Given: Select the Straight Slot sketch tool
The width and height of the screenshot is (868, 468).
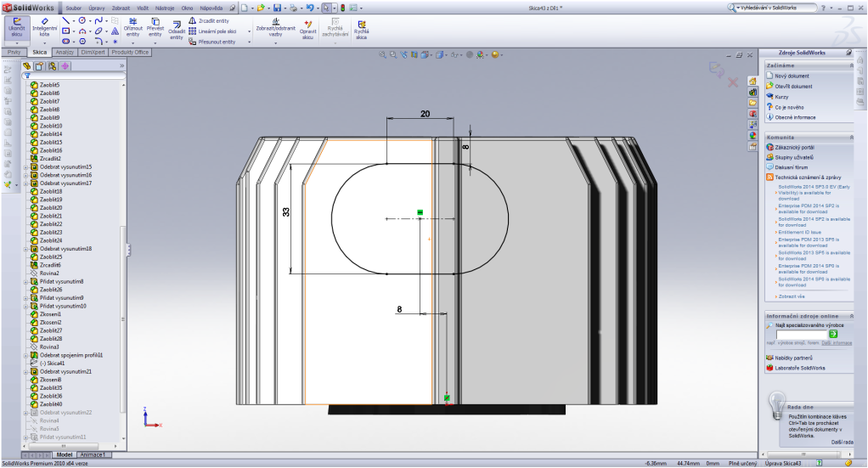Looking at the screenshot, I should (x=66, y=42).
